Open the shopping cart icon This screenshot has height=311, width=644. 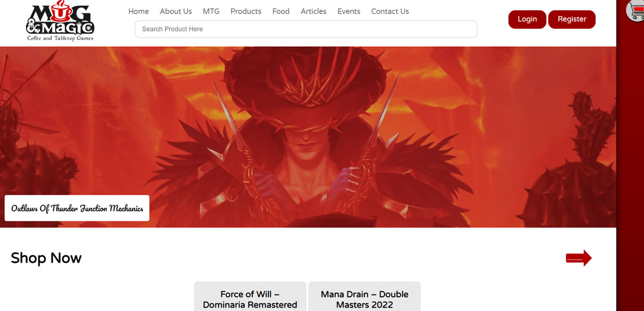(x=636, y=10)
